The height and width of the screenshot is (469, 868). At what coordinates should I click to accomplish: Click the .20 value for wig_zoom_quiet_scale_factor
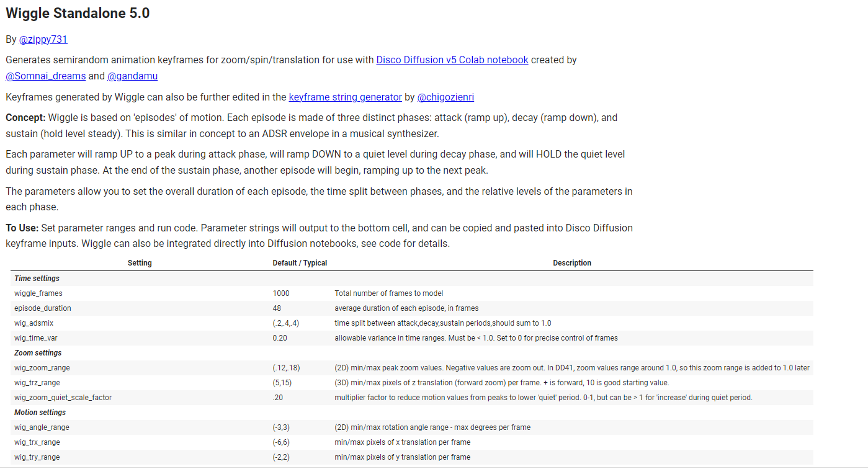point(277,398)
